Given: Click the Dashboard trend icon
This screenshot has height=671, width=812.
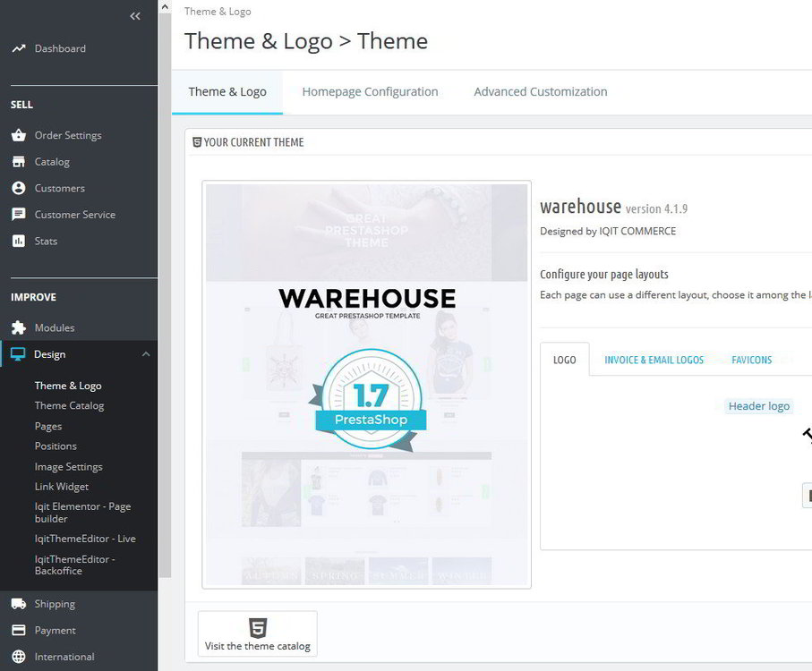Looking at the screenshot, I should tap(19, 48).
